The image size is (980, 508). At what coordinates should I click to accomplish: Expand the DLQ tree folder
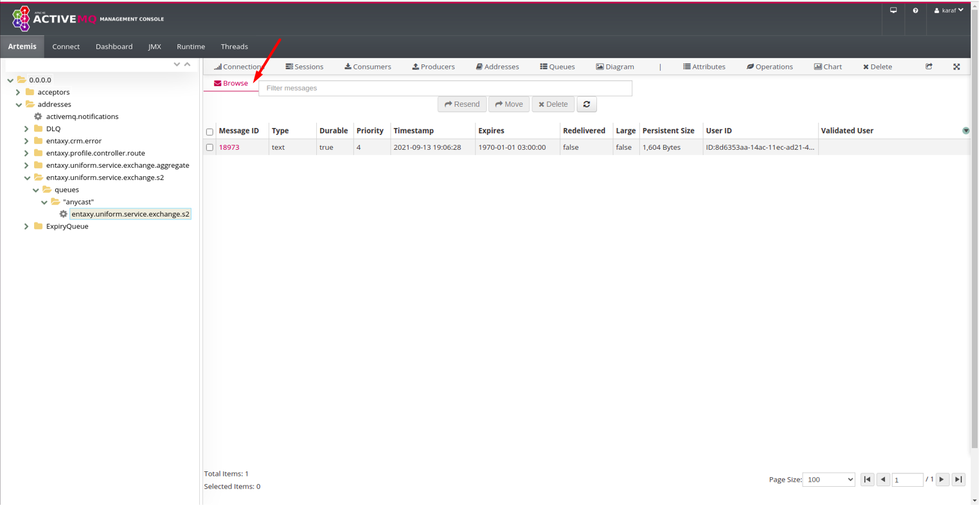coord(26,129)
